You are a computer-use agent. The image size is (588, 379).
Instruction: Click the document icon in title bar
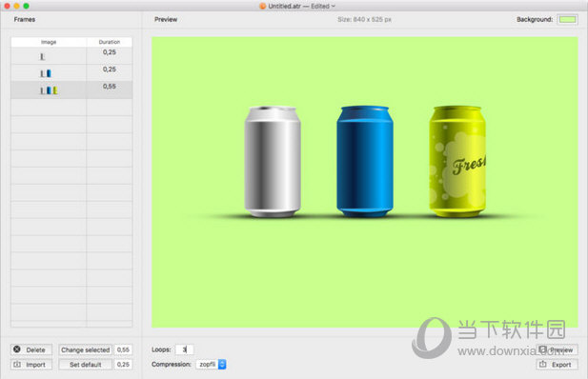click(263, 6)
